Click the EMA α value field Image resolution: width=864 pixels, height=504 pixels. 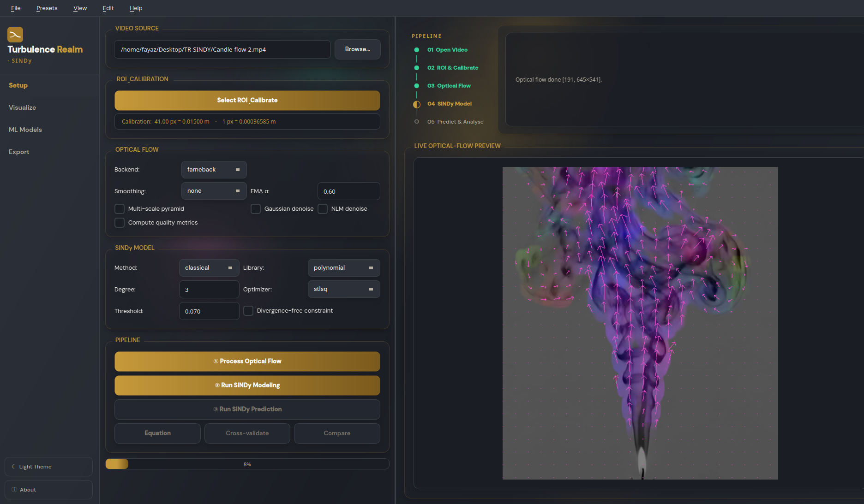[349, 191]
